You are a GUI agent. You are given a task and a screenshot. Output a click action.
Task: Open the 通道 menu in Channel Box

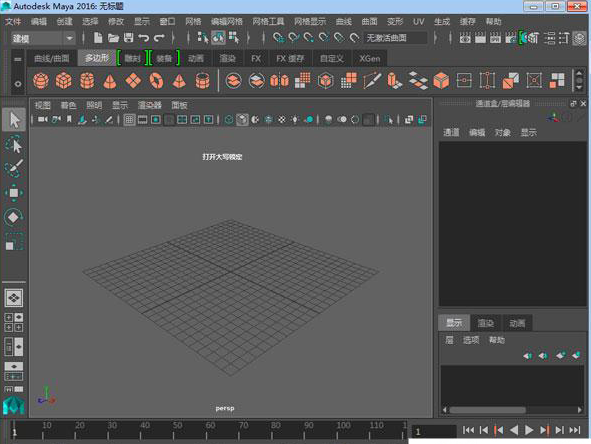click(x=451, y=132)
